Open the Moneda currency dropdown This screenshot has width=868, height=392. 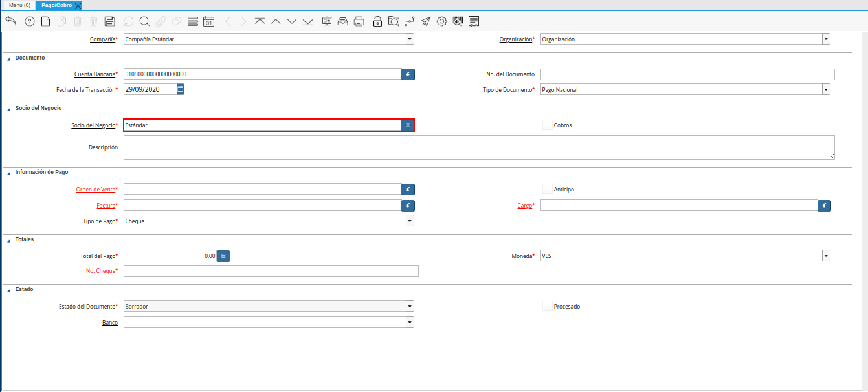pos(826,256)
